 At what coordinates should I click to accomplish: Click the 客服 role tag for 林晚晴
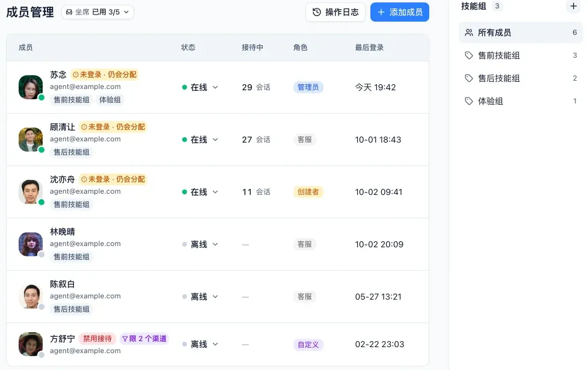[304, 244]
